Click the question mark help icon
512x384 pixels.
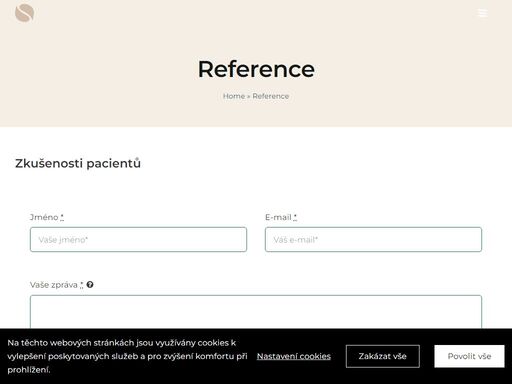coord(90,285)
